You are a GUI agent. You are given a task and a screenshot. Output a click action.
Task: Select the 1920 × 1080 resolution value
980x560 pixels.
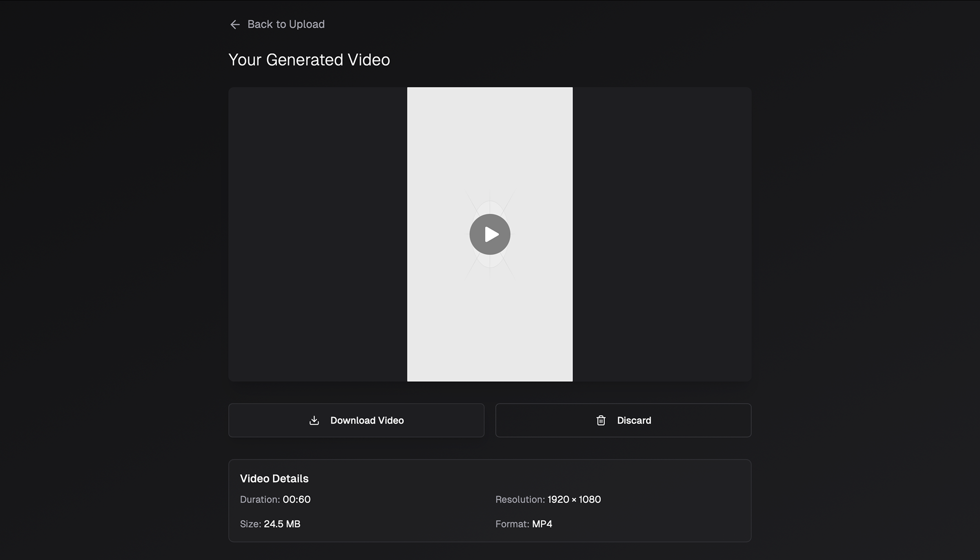574,500
